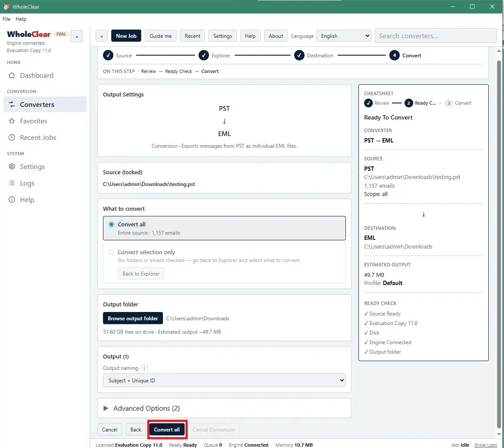Click the Job: Idle status entry
Viewport: 504px width, 448px height.
click(460, 445)
